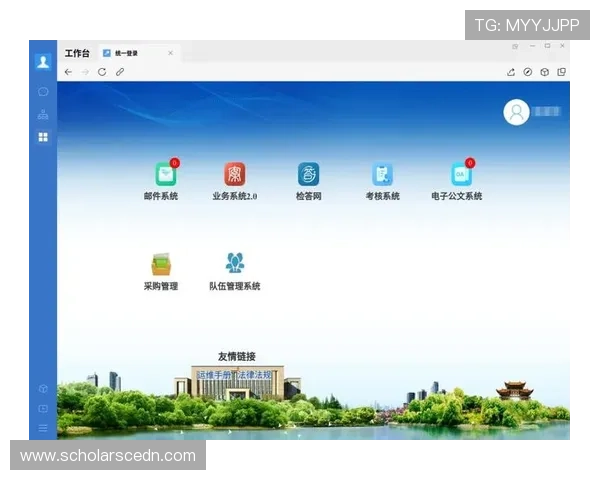Close the 统一登录 tab

pos(170,53)
